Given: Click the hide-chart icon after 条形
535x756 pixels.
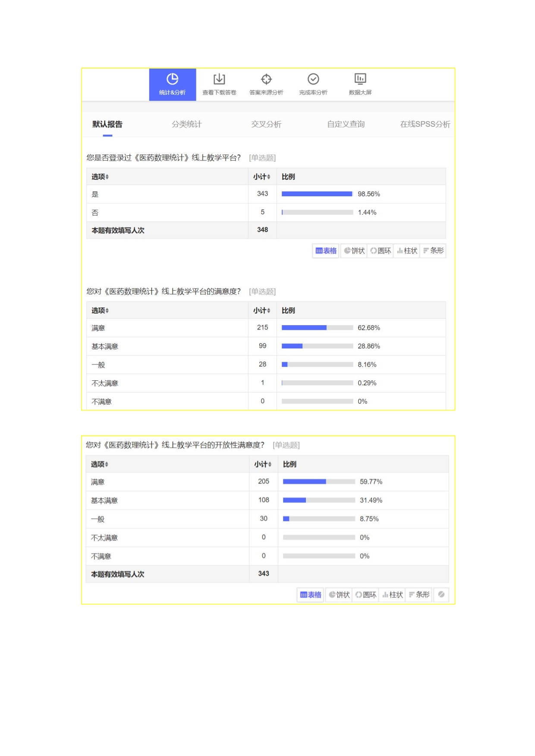Looking at the screenshot, I should [x=441, y=595].
